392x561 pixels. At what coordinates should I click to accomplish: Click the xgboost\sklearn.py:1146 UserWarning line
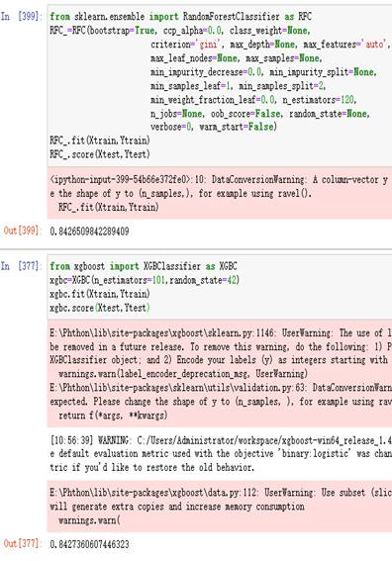pos(221,333)
